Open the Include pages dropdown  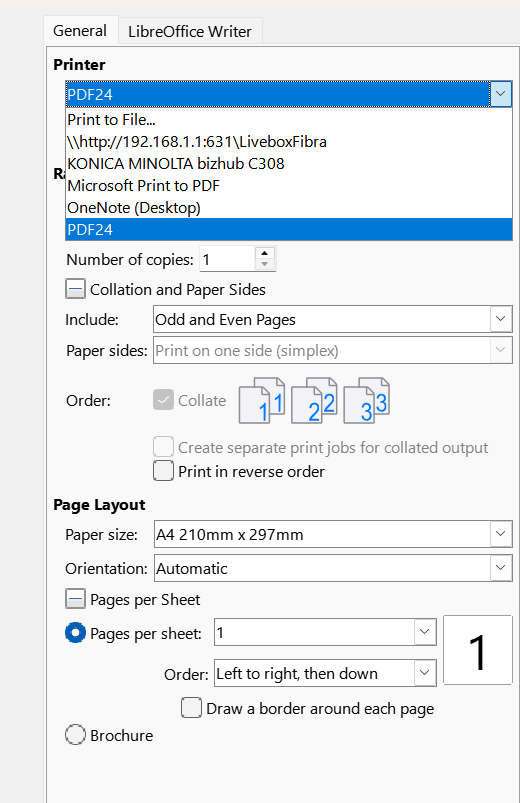coord(333,320)
